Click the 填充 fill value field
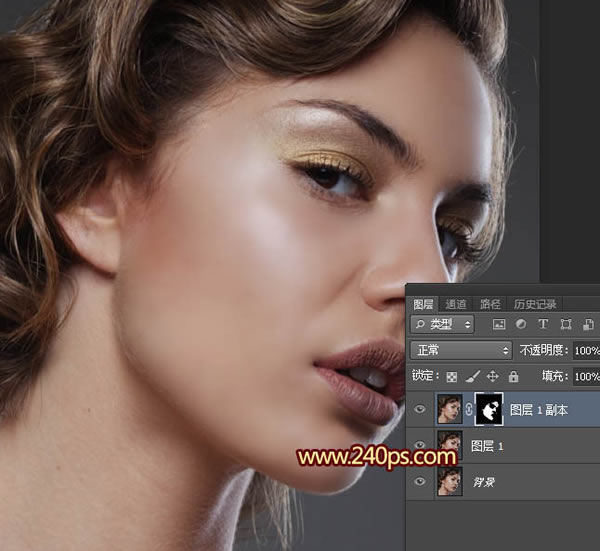 586,377
